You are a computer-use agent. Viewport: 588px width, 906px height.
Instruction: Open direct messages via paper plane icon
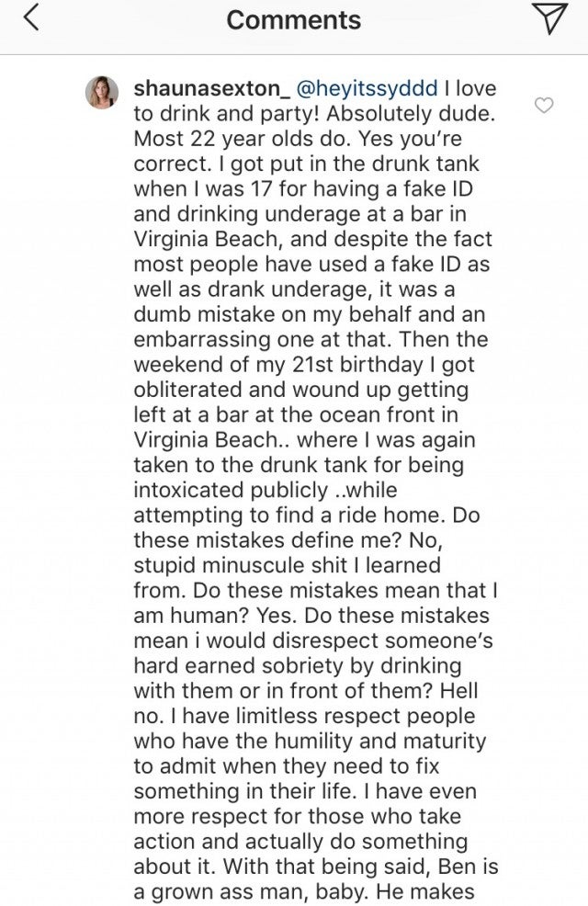point(550,19)
